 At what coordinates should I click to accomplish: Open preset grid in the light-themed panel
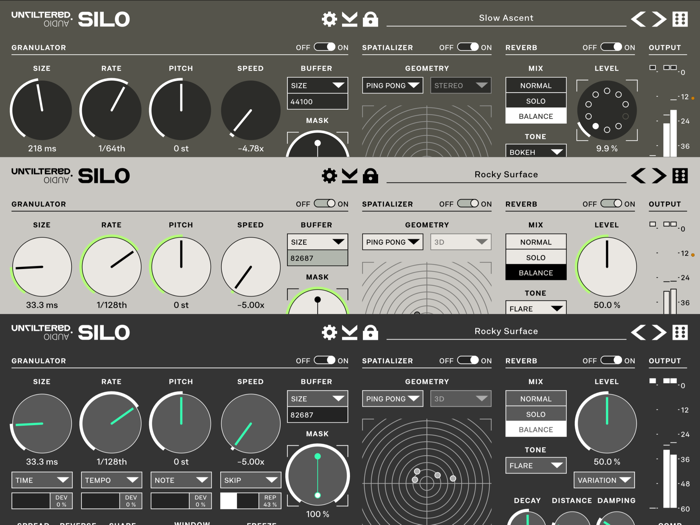pos(680,176)
